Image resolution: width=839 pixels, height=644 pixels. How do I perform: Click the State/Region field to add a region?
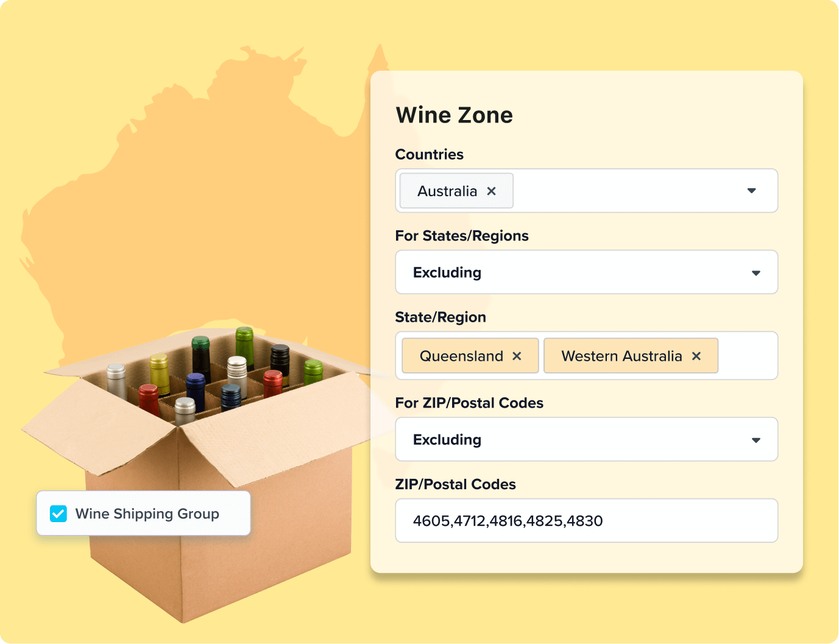pos(746,356)
